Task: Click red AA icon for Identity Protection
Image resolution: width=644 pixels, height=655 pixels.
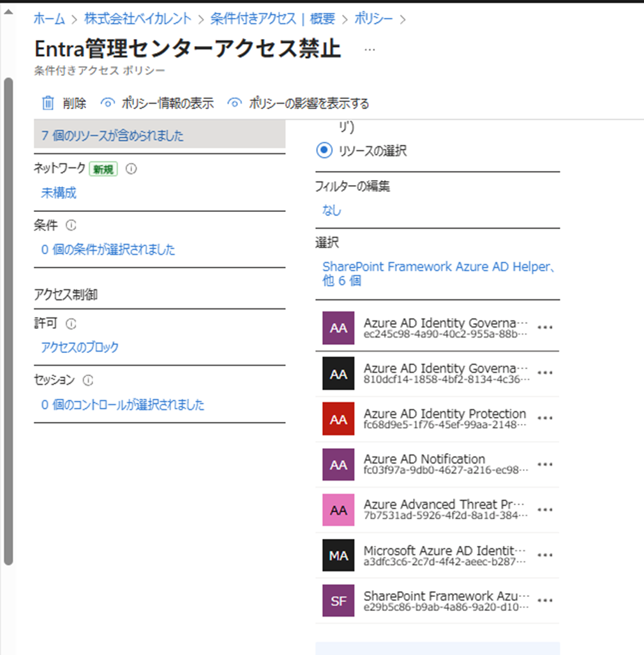Action: click(x=338, y=419)
